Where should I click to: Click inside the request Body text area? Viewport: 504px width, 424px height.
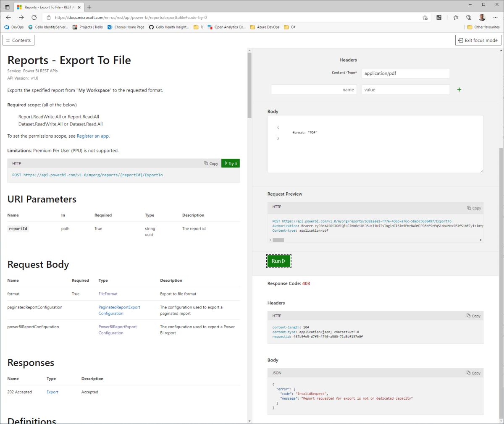[x=375, y=144]
